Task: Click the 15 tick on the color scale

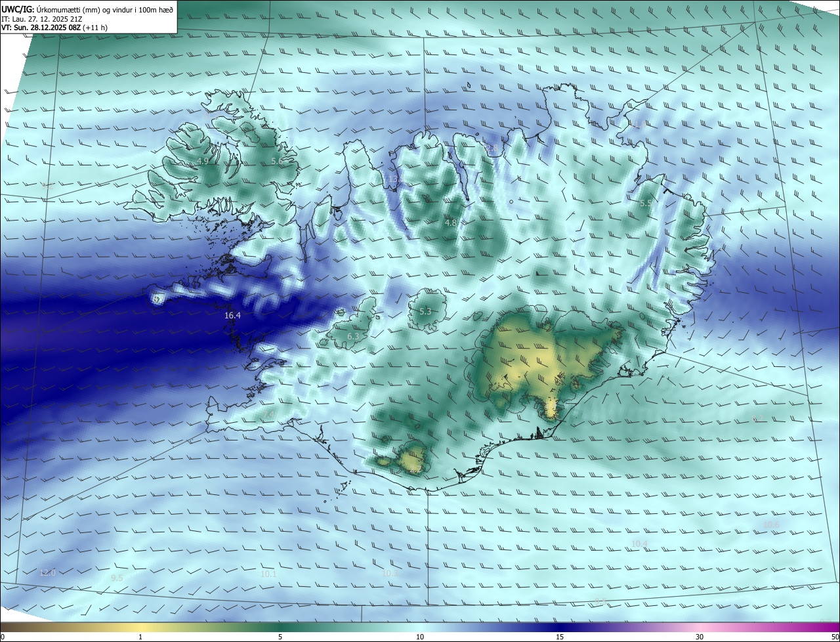Action: click(560, 637)
